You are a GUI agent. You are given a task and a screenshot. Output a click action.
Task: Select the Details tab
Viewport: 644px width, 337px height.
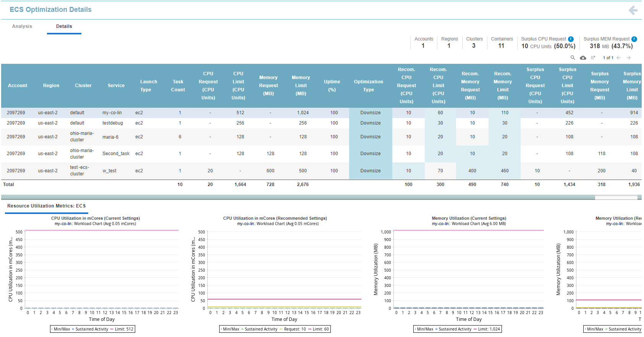[64, 26]
